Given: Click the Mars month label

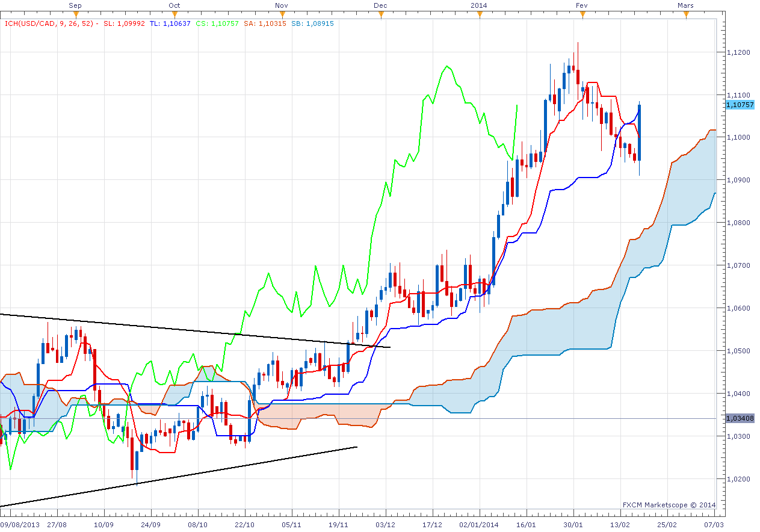Looking at the screenshot, I should point(685,5).
